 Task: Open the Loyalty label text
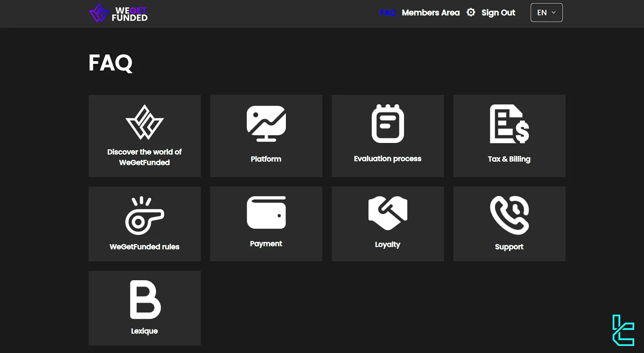(x=387, y=244)
